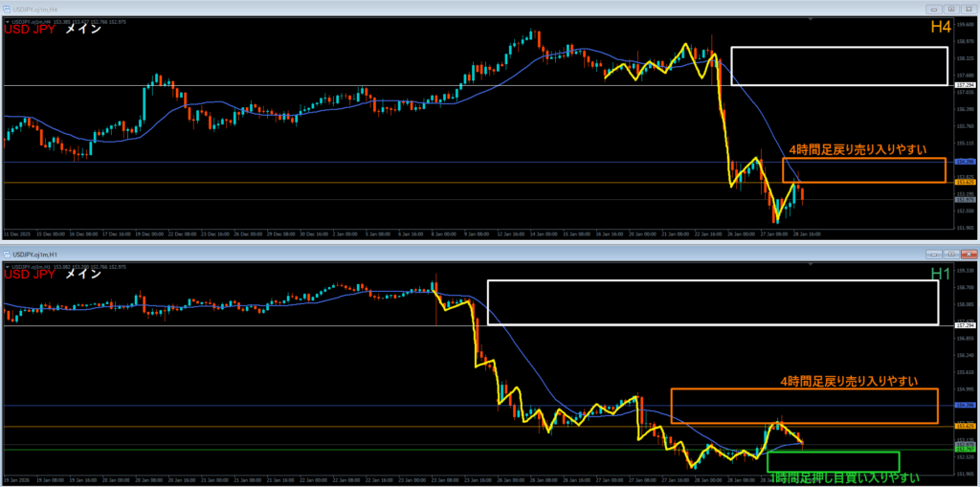
Task: Select the orange H4 timeframe label
Action: pyautogui.click(x=941, y=27)
